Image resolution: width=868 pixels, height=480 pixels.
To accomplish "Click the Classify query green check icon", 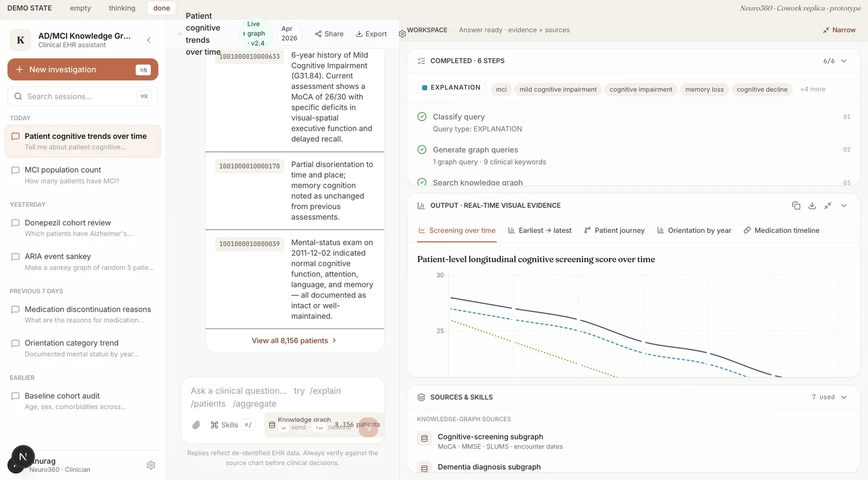I will (x=422, y=117).
